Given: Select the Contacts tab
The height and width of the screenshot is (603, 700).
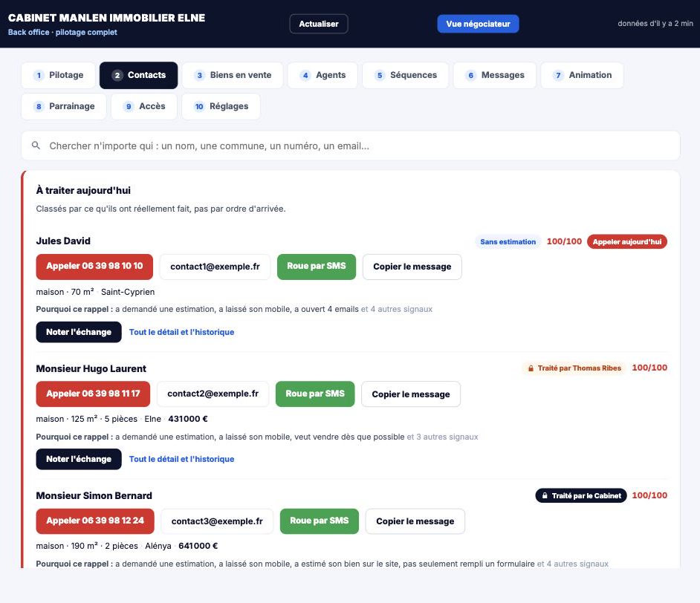Looking at the screenshot, I should [x=138, y=75].
